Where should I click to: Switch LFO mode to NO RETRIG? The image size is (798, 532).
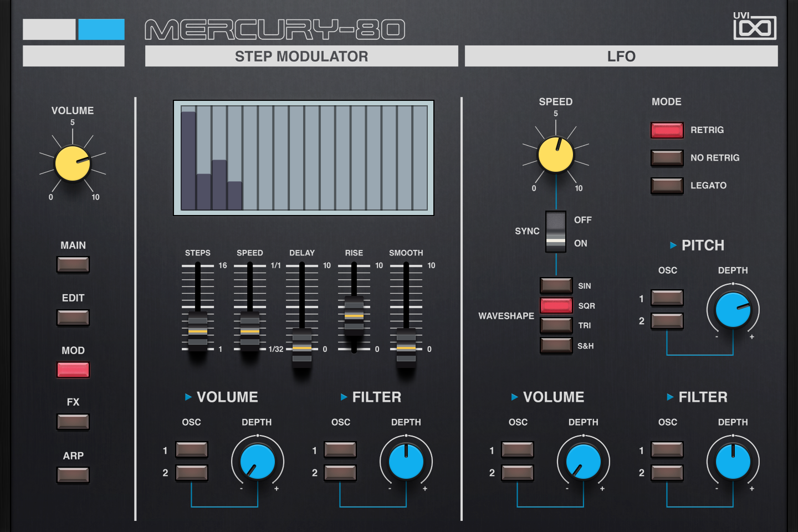click(x=667, y=158)
